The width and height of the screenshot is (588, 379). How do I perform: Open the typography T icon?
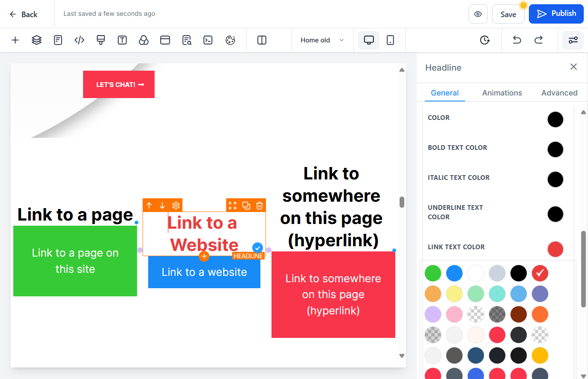point(122,40)
